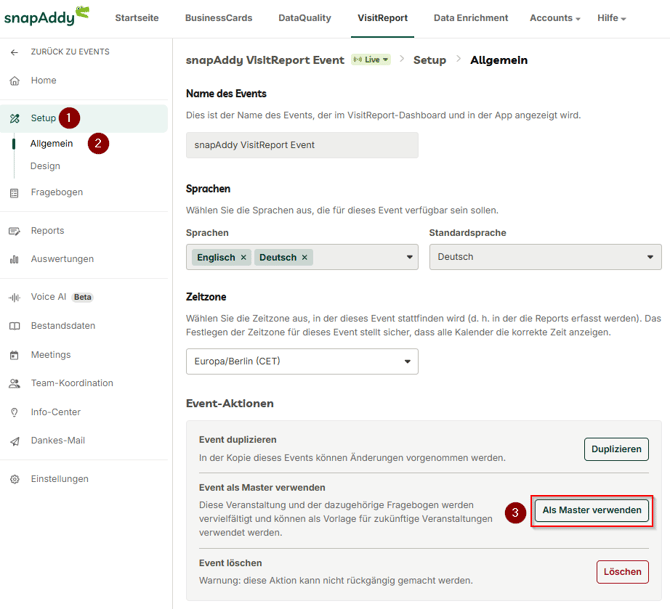Click the Einstellungen gear icon

(x=15, y=479)
